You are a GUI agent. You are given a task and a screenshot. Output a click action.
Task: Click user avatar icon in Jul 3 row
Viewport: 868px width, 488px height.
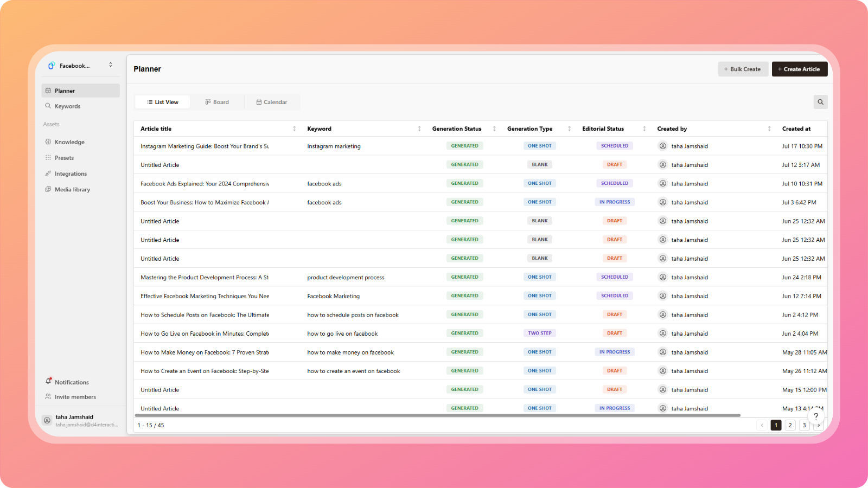(x=663, y=202)
